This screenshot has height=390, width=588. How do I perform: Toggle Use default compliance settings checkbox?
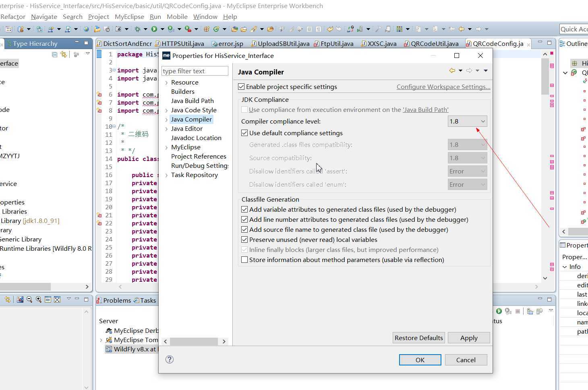pos(244,133)
